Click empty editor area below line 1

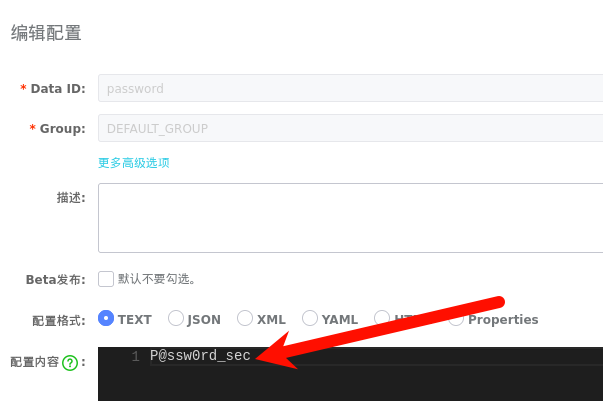(x=400, y=385)
